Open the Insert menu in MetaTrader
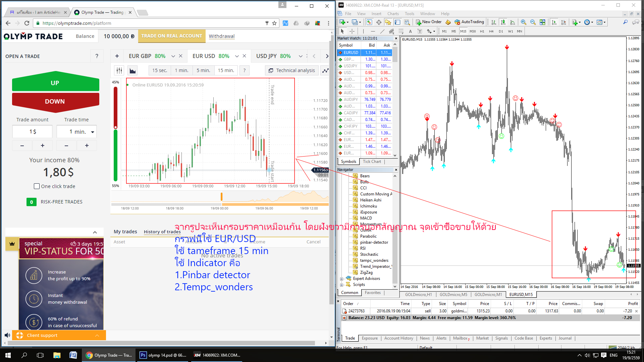 click(x=376, y=14)
